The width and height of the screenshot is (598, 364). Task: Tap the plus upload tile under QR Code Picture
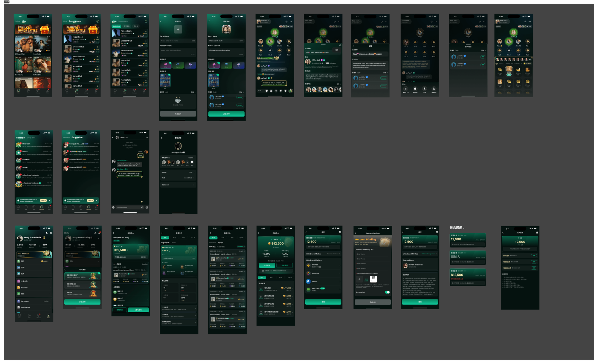[x=359, y=279]
